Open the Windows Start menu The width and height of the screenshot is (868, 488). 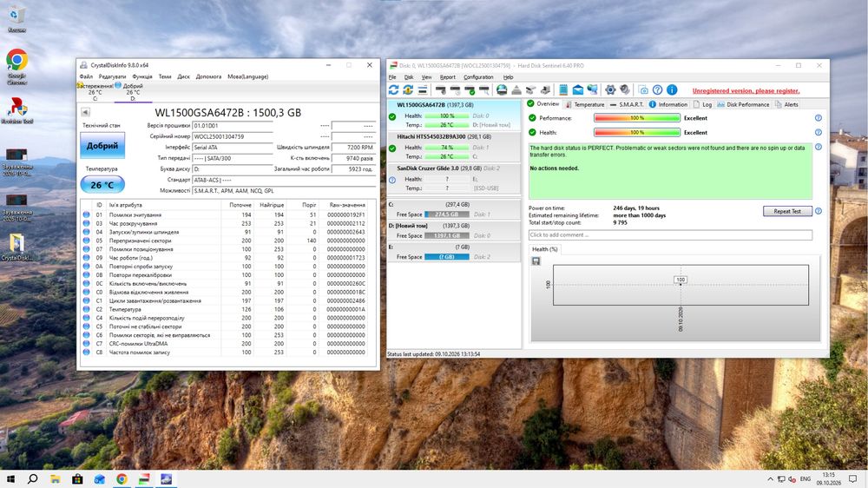click(10, 478)
